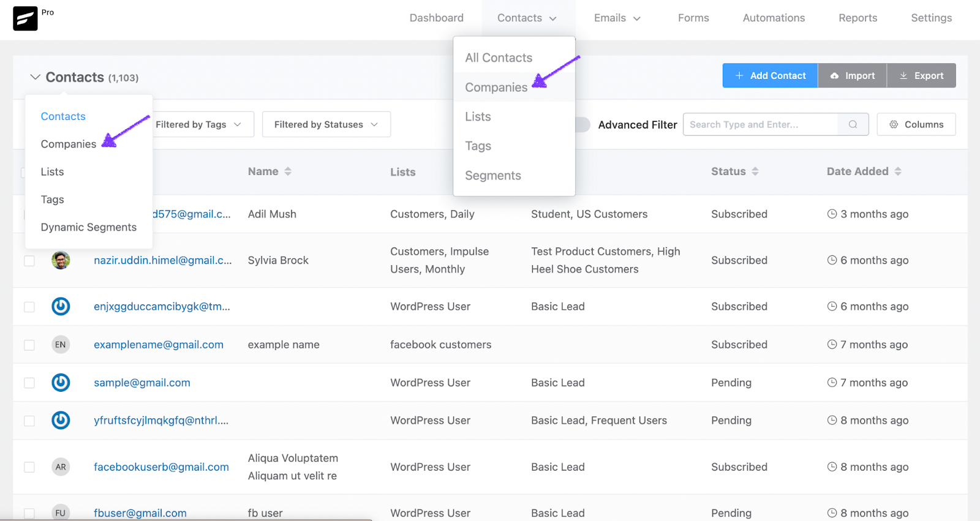Click FU avatar for fbuser contact
Image resolution: width=980 pixels, height=521 pixels.
(61, 513)
